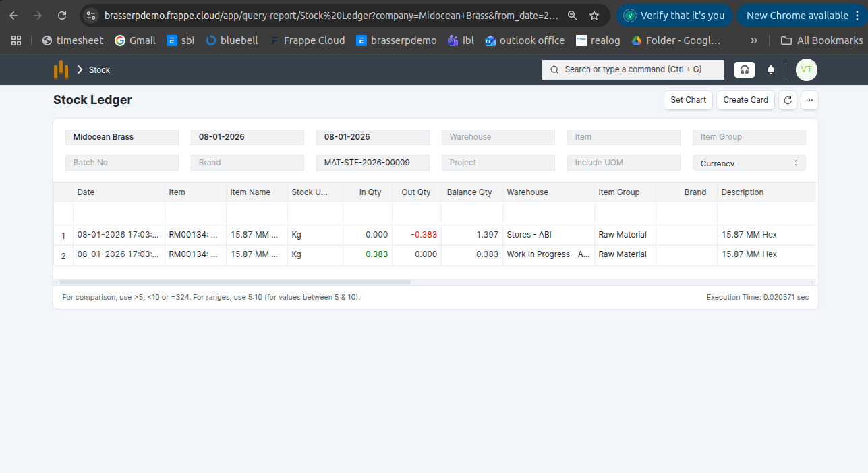This screenshot has height=473, width=868.
Task: Click the Item Group filter field
Action: point(749,137)
